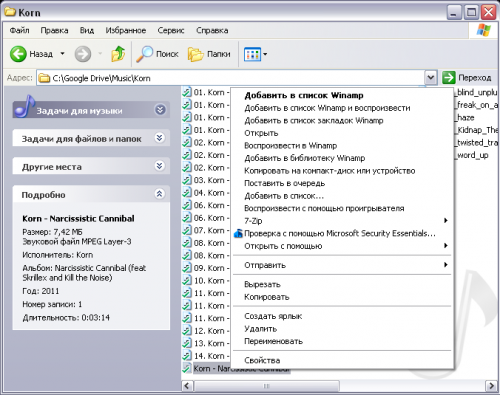This screenshot has height=395, width=500.
Task: Collapse the Подробно details panel
Action: click(x=160, y=194)
